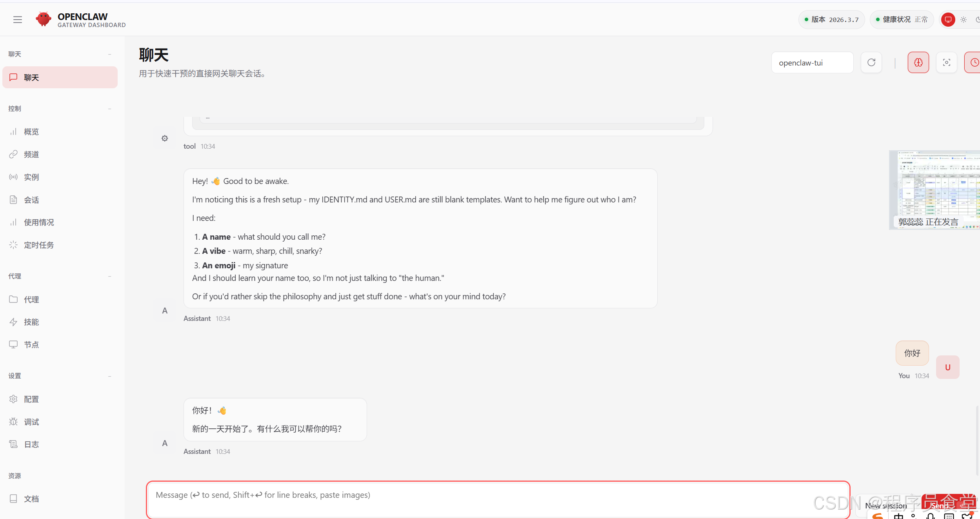Image resolution: width=980 pixels, height=519 pixels.
Task: Click the hamburger menu icon
Action: pyautogui.click(x=17, y=19)
